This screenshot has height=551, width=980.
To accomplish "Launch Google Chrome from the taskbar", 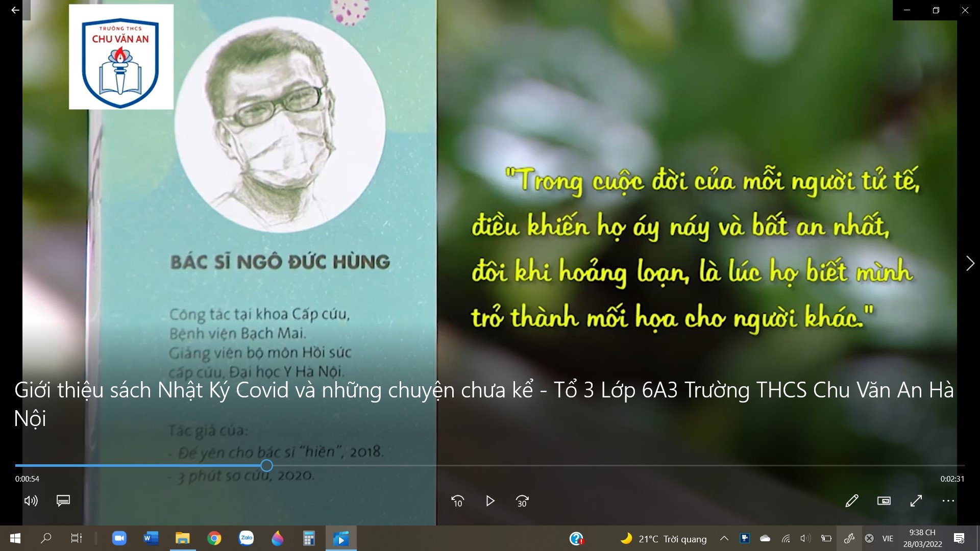I will [214, 538].
